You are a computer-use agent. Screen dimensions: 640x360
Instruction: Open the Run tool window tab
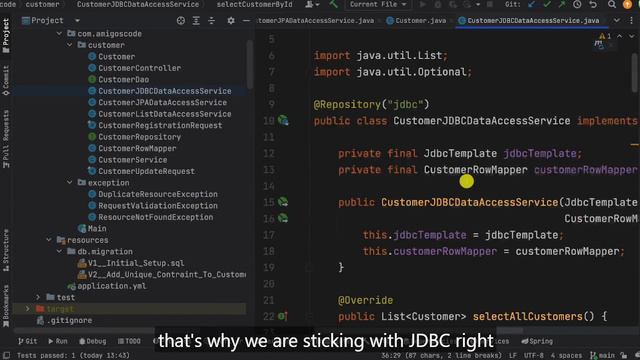58,341
